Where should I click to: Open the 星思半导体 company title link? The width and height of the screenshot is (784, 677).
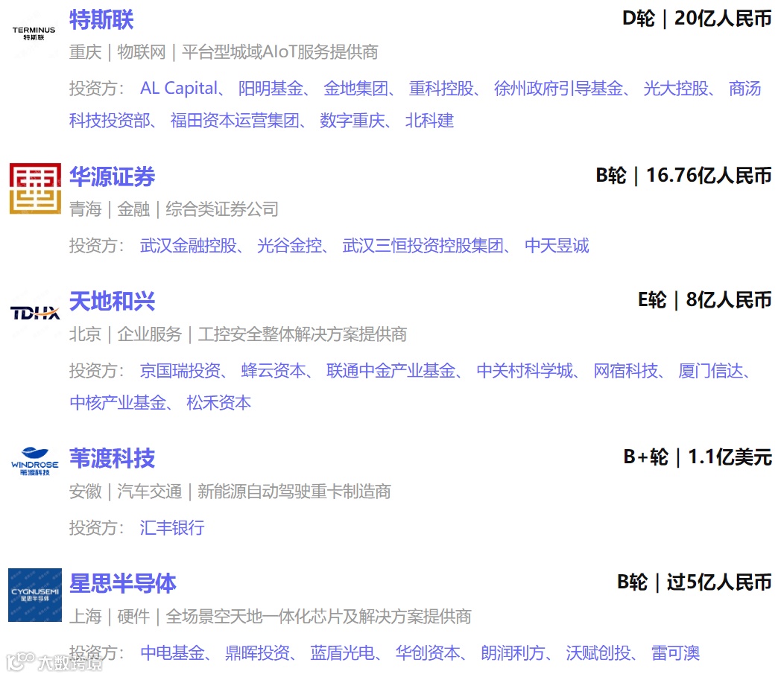[x=122, y=584]
